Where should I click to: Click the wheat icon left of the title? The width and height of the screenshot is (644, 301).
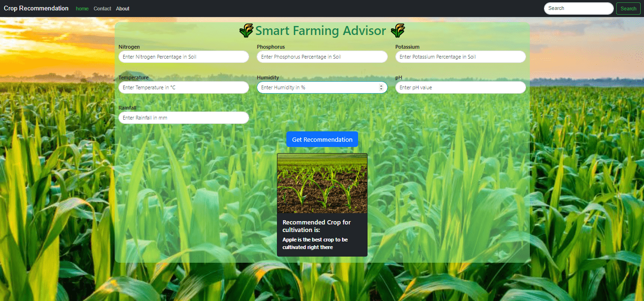pos(246,31)
